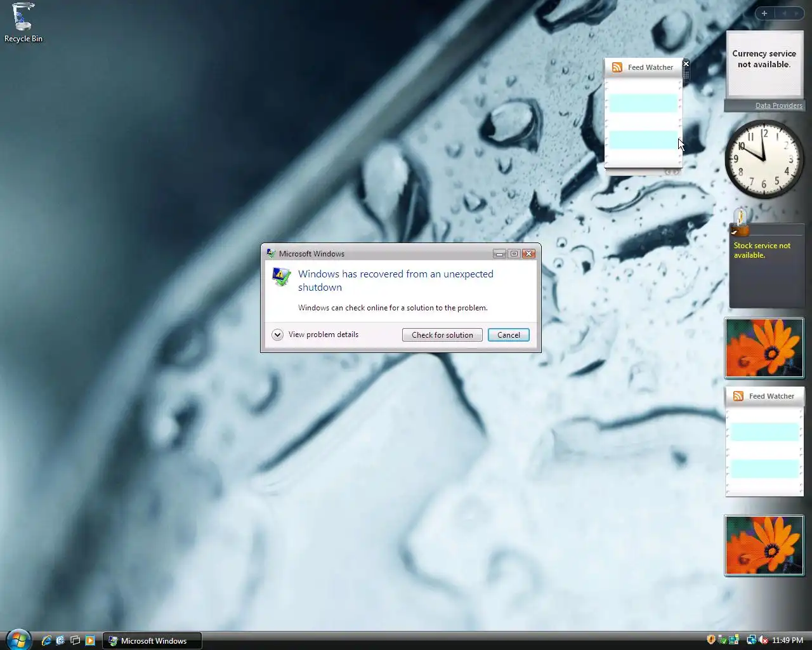
Task: Cancel the unexpected shutdown dialog
Action: coord(509,335)
